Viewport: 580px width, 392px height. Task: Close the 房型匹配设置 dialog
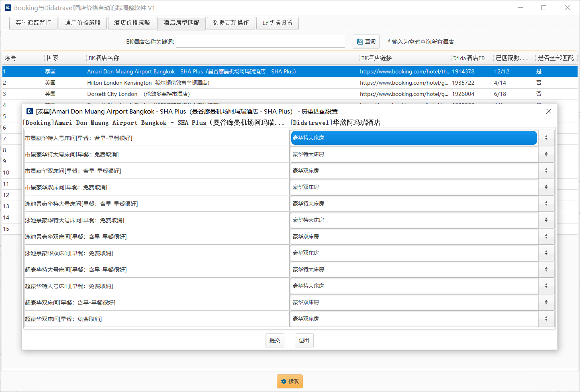point(549,111)
